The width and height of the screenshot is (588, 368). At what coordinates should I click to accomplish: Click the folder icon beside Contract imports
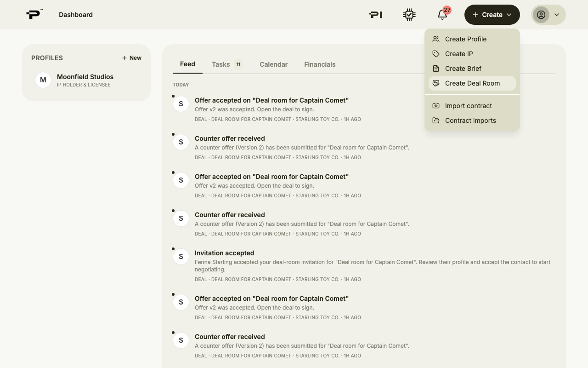(x=436, y=121)
